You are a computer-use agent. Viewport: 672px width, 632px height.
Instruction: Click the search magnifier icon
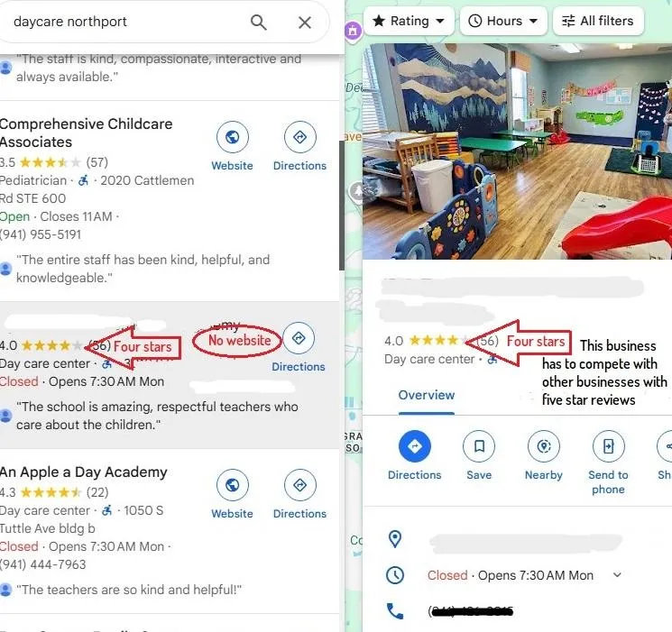(x=259, y=22)
